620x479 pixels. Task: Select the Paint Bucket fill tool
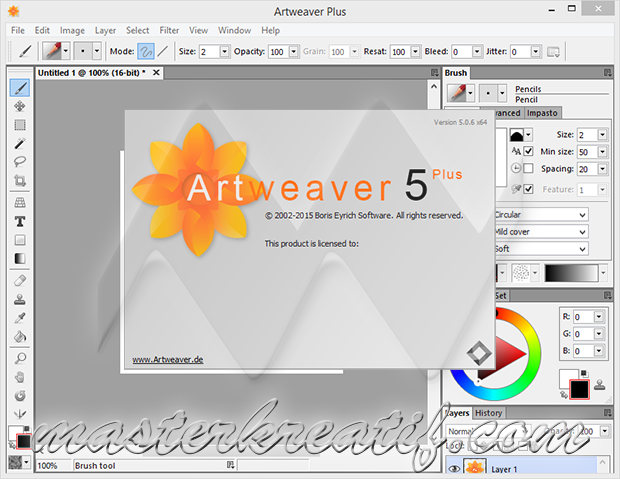tap(20, 337)
